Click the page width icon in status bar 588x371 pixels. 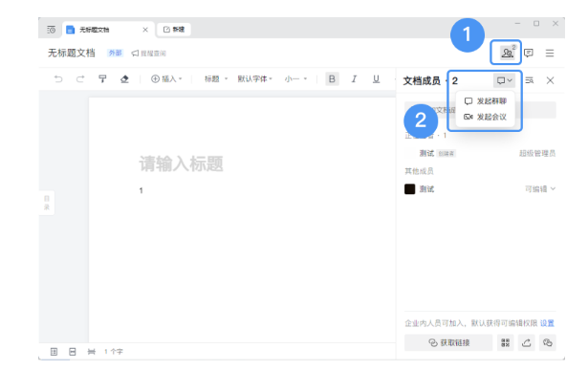point(92,352)
